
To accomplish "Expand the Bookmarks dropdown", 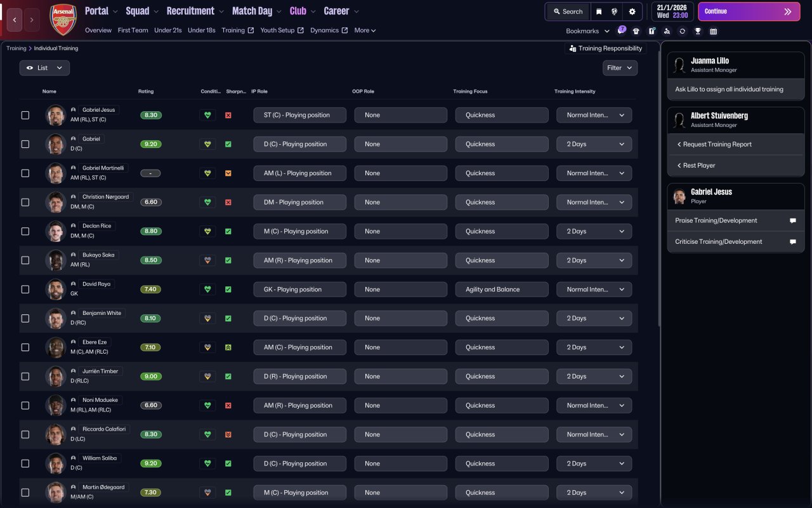I will tap(587, 31).
